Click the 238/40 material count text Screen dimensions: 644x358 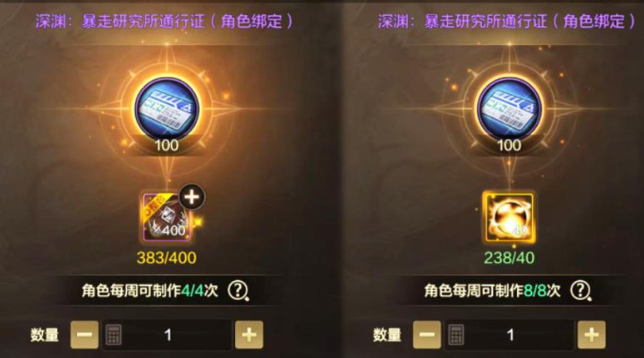click(509, 258)
